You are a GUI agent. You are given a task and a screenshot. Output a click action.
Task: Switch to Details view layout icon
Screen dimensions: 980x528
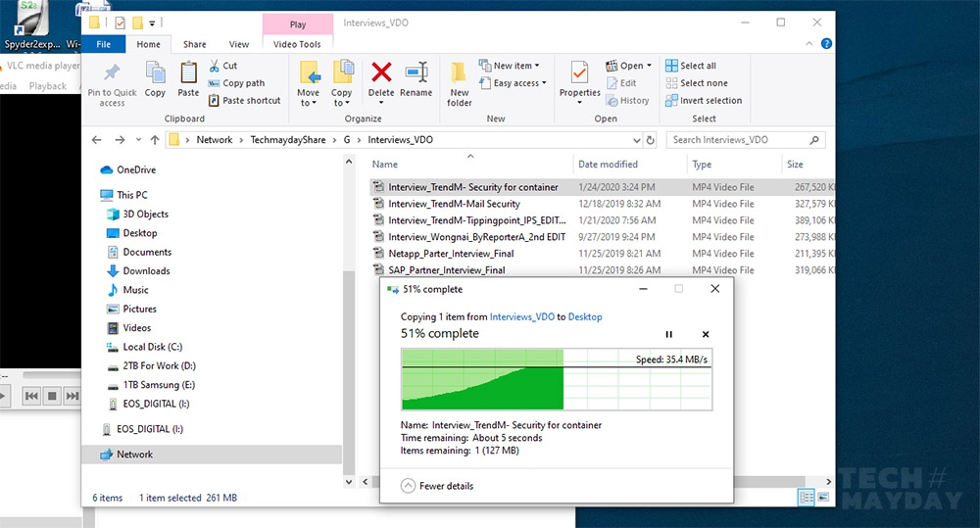[x=807, y=498]
